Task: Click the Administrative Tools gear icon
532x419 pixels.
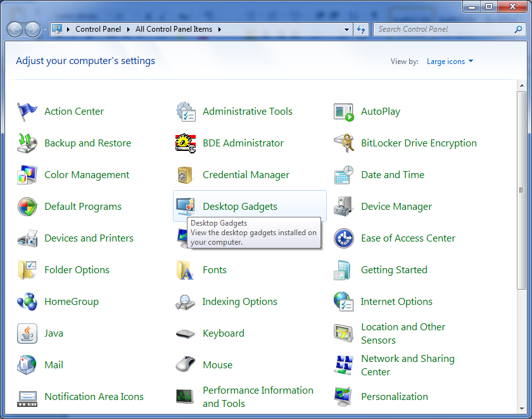Action: pyautogui.click(x=186, y=112)
